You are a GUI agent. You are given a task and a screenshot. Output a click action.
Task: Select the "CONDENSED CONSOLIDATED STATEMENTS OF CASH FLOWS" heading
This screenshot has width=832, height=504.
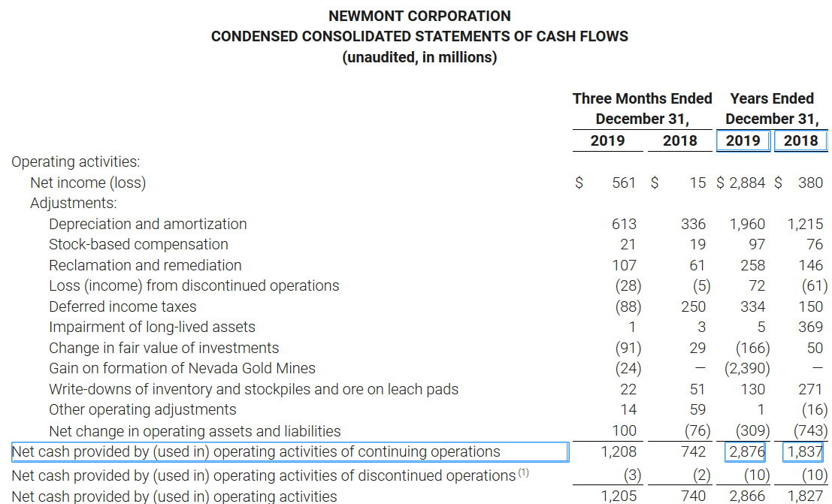click(419, 36)
